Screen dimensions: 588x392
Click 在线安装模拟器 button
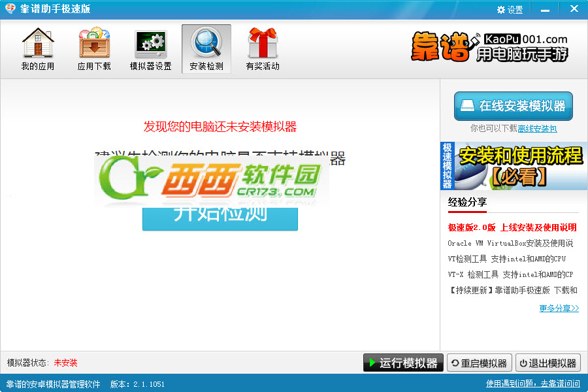pos(514,106)
